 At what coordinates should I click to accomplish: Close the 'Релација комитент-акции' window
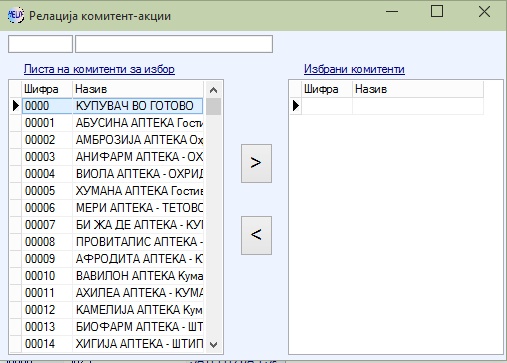click(x=484, y=12)
